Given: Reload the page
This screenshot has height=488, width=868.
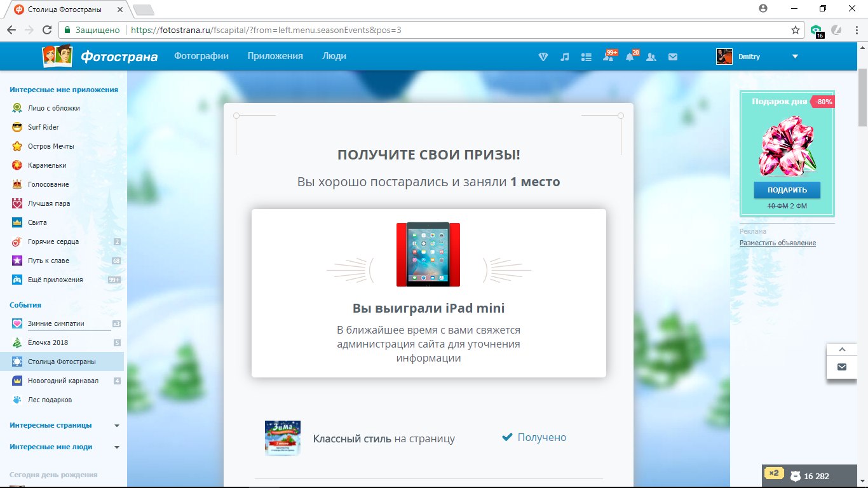Looking at the screenshot, I should (x=46, y=30).
